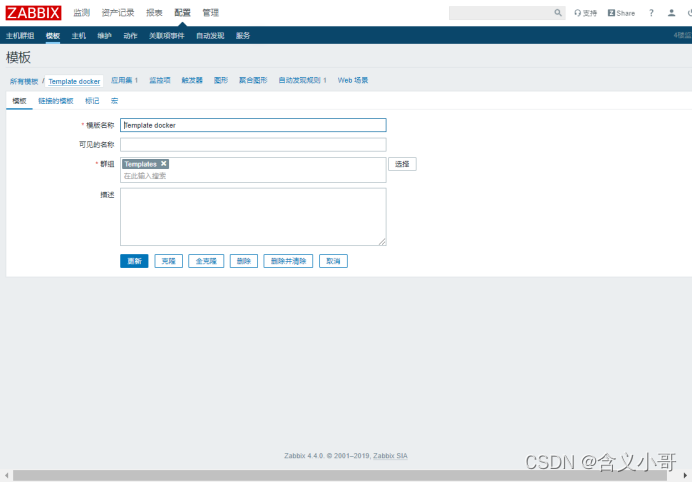Remove the Templates group tag

164,163
